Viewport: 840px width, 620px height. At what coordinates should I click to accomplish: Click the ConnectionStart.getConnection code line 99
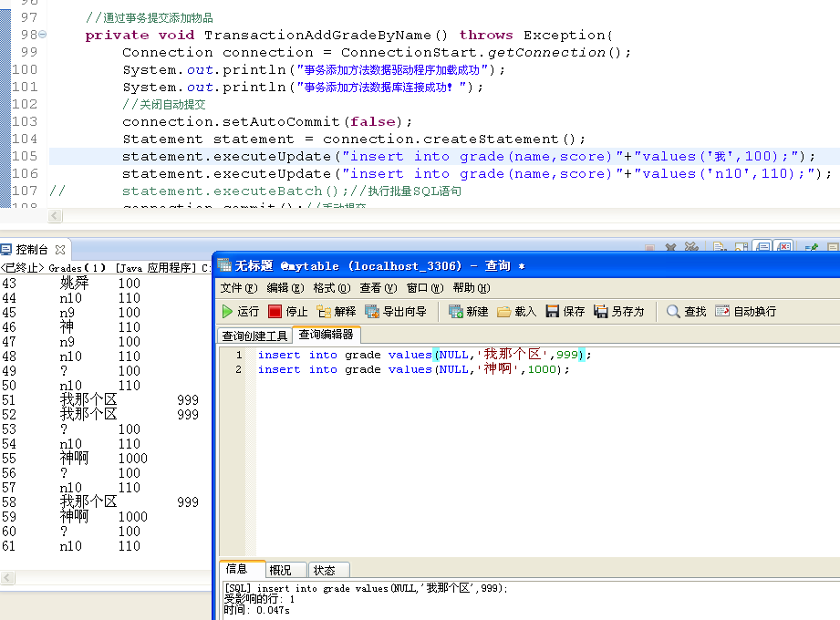tap(377, 53)
